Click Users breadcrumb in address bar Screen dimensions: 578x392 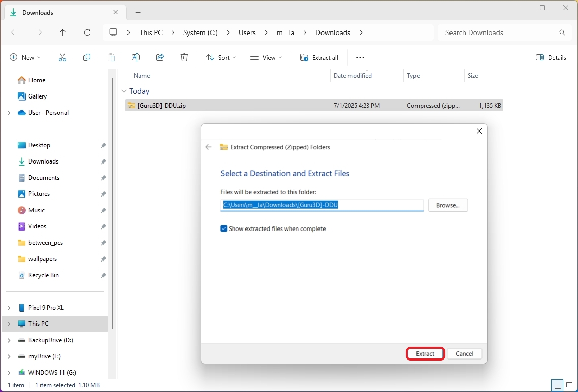click(247, 32)
